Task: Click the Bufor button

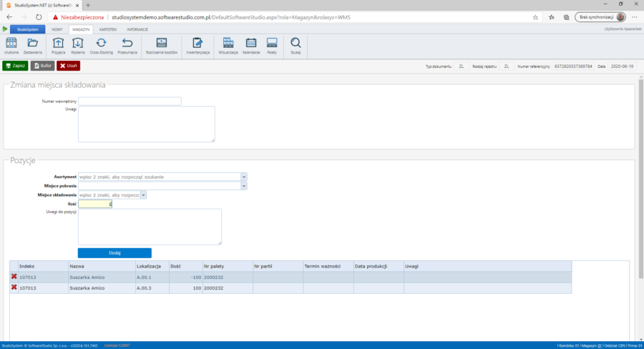Action: [x=43, y=66]
